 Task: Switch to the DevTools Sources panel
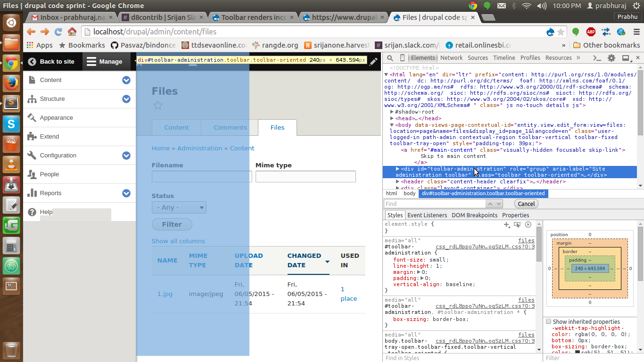478,58
